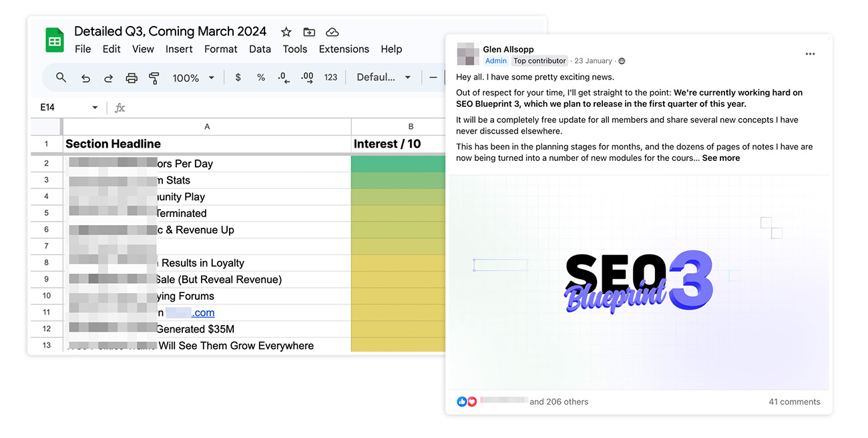Viewport: 868px width, 438px height.
Task: Decrease font size minus button
Action: coord(433,77)
